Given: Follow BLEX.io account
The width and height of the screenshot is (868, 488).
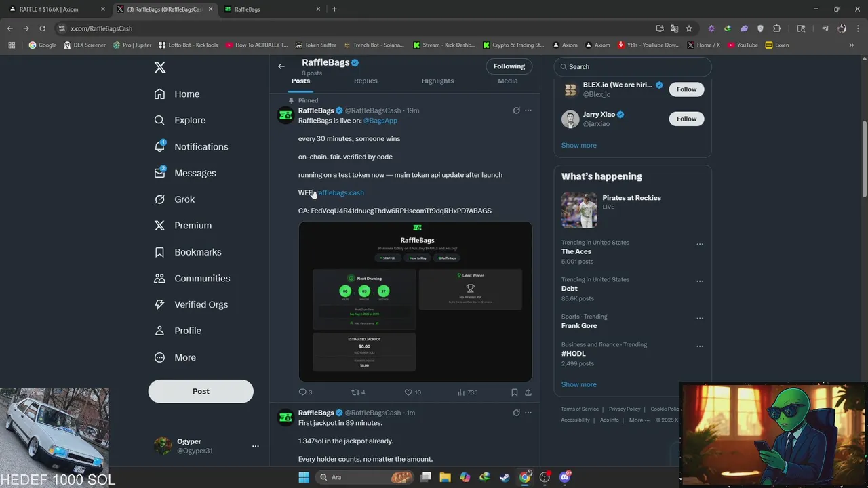Looking at the screenshot, I should click(686, 89).
